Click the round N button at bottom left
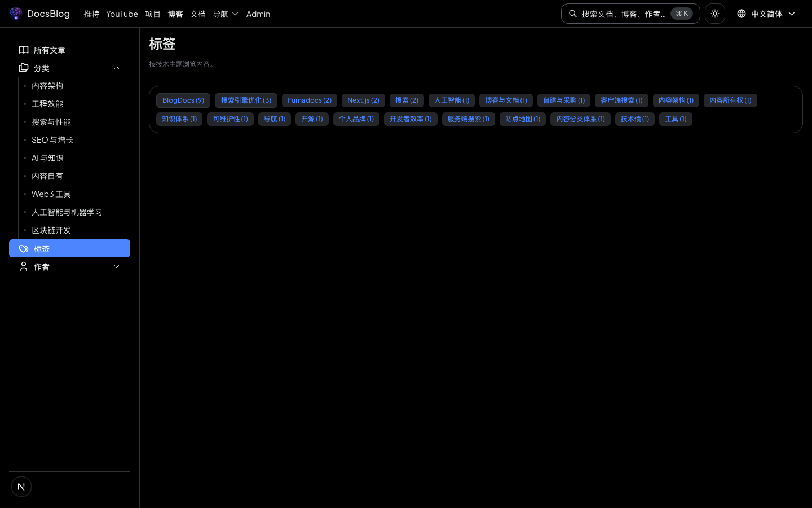This screenshot has width=812, height=508. point(21,487)
